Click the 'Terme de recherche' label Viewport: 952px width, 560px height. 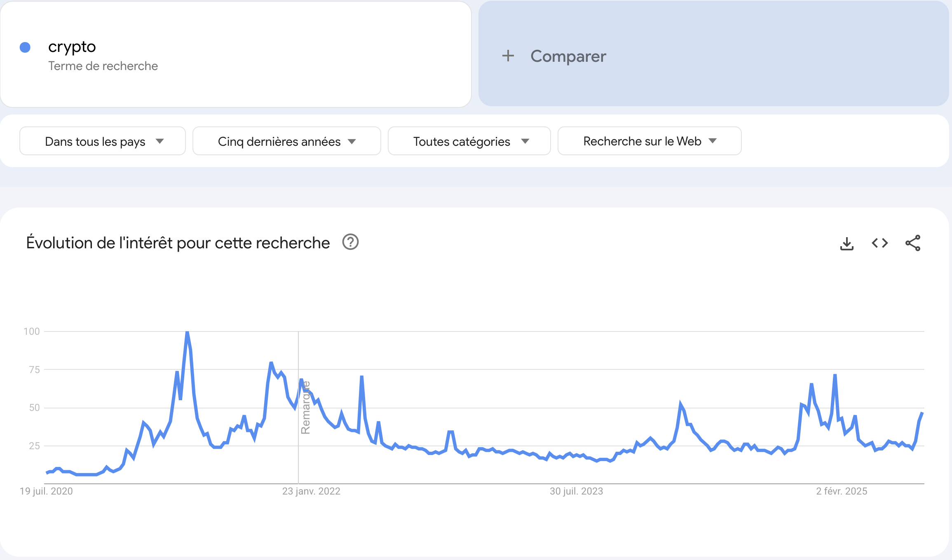click(x=102, y=65)
